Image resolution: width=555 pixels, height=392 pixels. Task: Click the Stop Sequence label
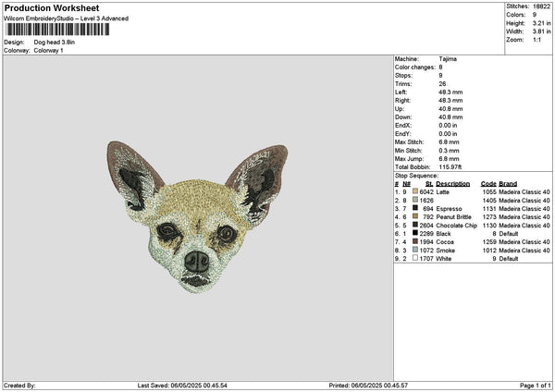tap(416, 176)
